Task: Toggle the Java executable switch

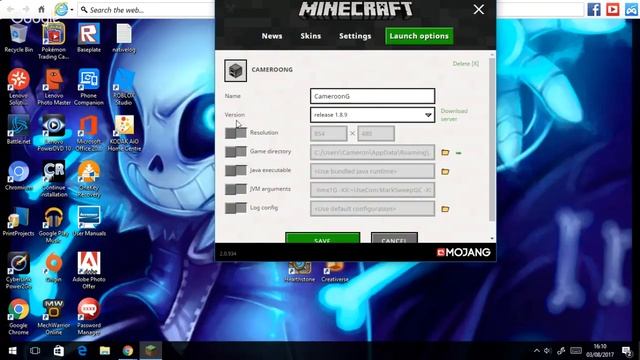Action: tap(236, 171)
